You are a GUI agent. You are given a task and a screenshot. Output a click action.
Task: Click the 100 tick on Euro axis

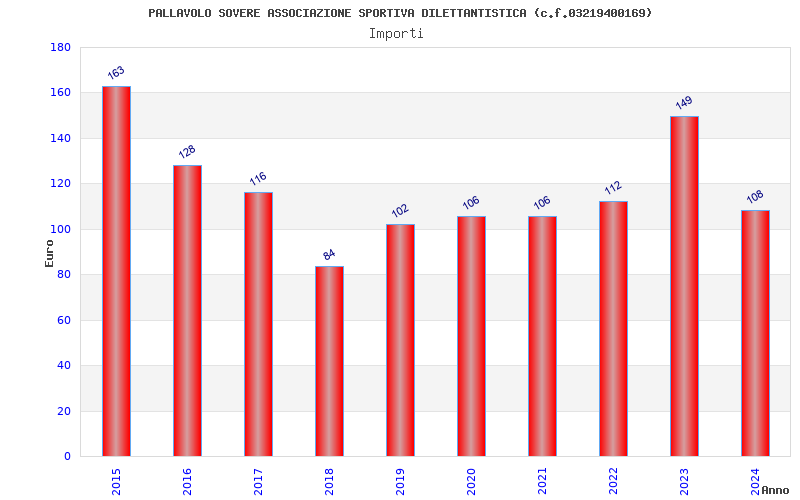point(60,230)
